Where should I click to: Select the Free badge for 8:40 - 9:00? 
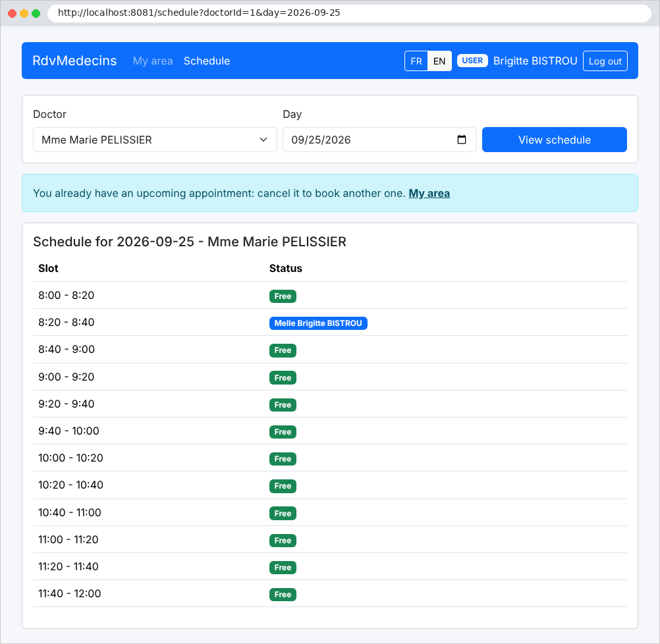[283, 350]
